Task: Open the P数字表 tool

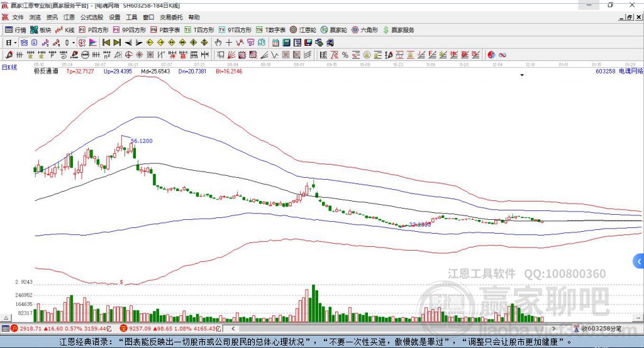Action: coord(165,30)
